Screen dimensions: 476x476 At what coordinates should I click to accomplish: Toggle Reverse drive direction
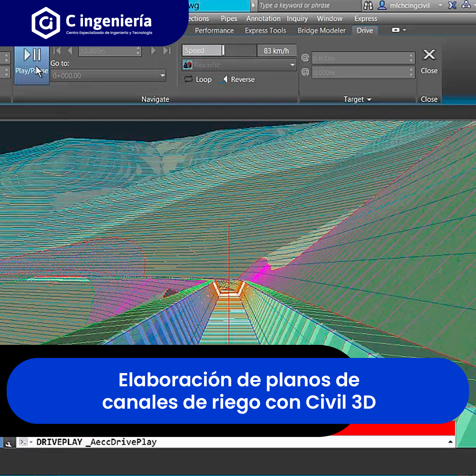[x=238, y=79]
